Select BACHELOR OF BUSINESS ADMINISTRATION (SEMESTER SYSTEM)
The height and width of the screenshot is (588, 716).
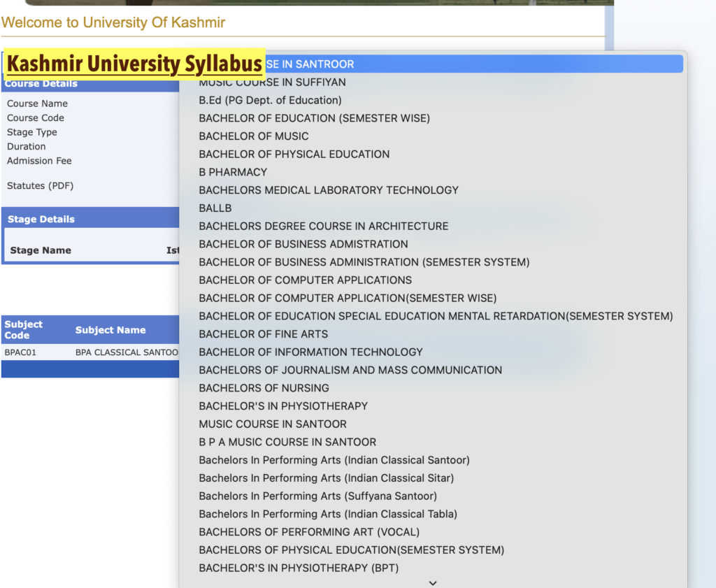[432, 262]
